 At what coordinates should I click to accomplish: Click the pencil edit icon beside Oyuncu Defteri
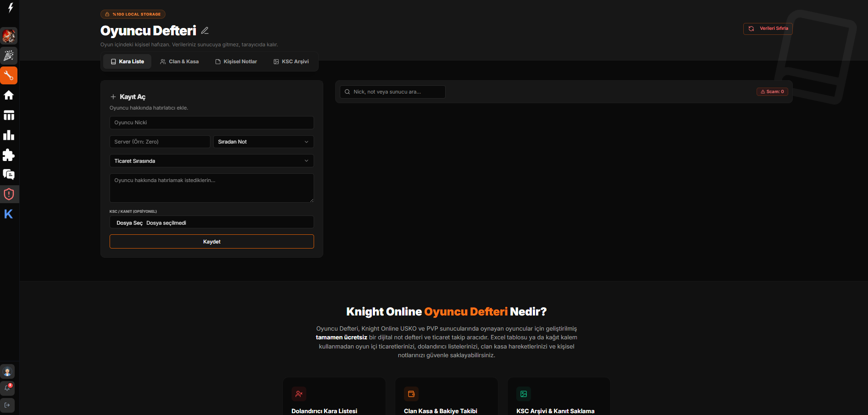click(x=205, y=31)
